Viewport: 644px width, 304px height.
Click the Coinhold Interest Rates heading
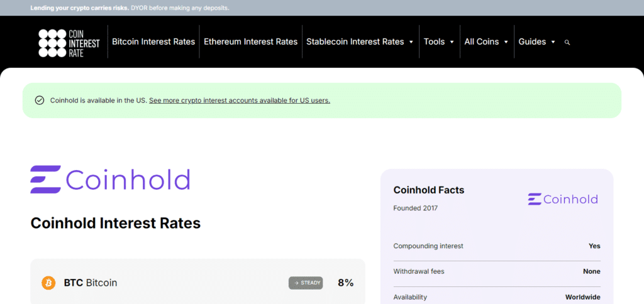pyautogui.click(x=116, y=223)
